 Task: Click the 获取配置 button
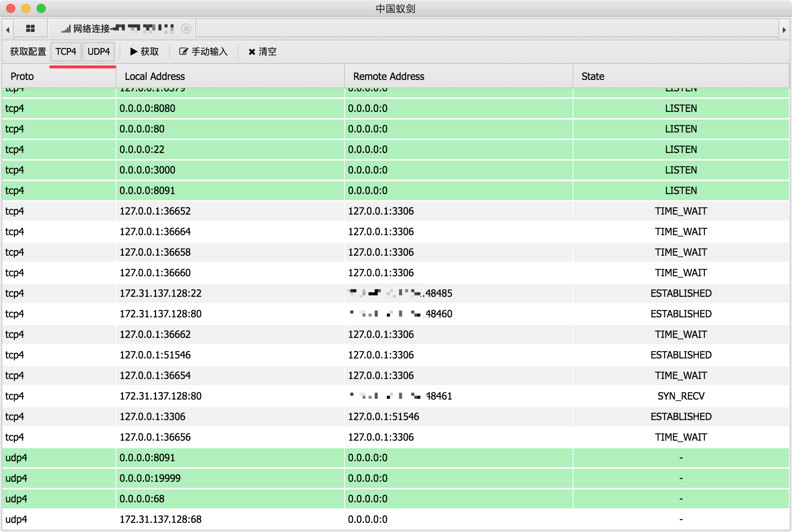pos(27,51)
